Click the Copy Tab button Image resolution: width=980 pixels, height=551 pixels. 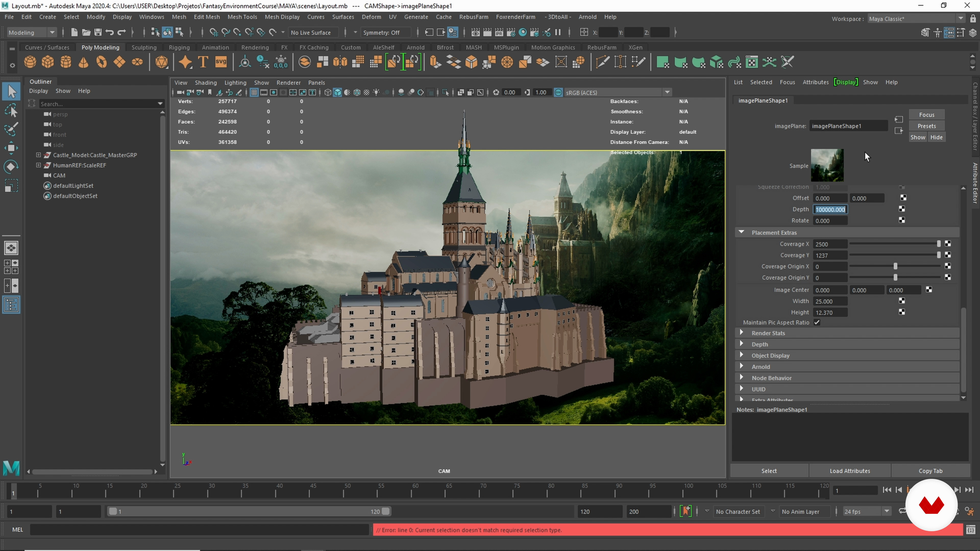coord(930,471)
